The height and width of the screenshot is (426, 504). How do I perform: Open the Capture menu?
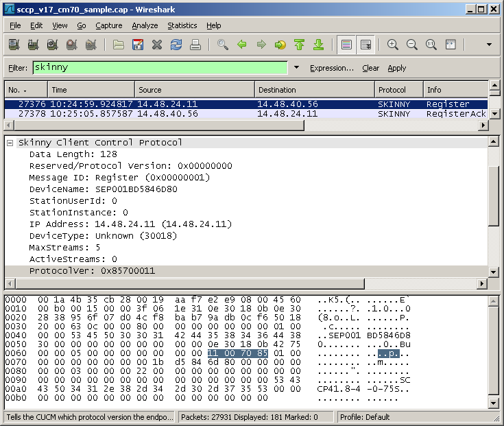tap(108, 25)
